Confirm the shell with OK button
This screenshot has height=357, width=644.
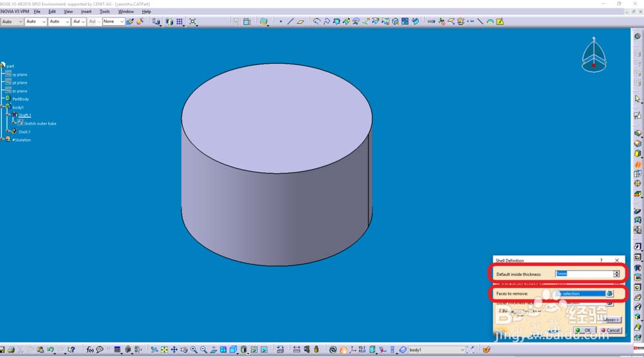(585, 330)
